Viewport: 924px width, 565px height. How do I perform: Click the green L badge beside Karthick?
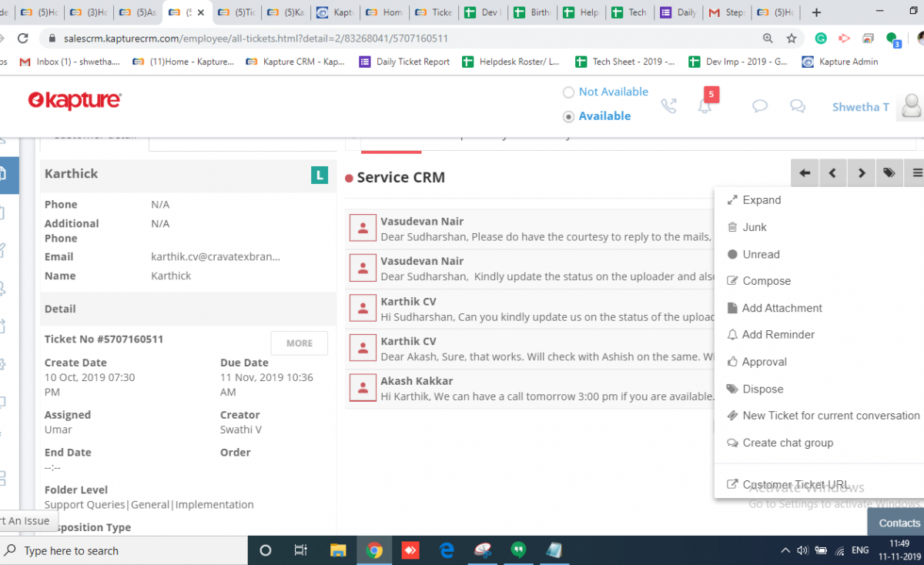320,175
